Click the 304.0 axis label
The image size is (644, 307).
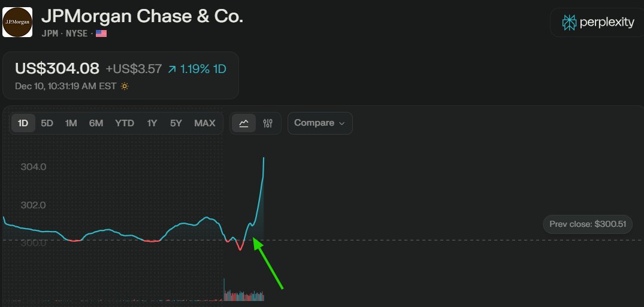34,167
